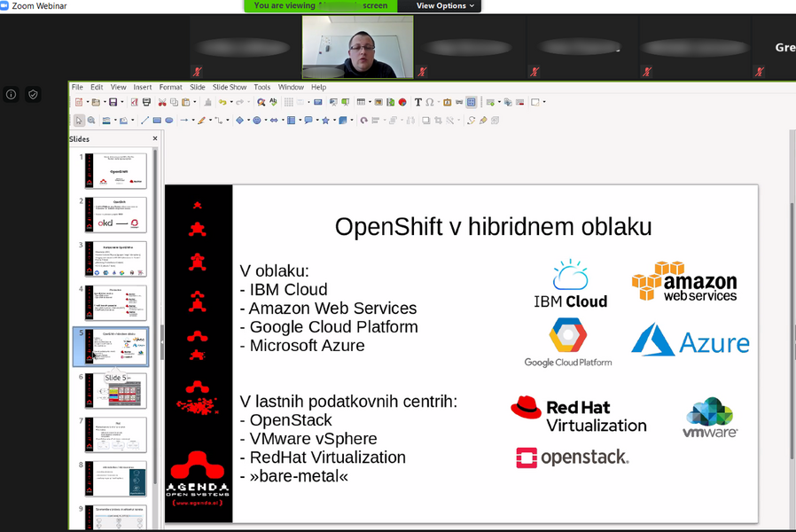Click the Spelling check icon
This screenshot has height=532, width=796.
[x=273, y=102]
